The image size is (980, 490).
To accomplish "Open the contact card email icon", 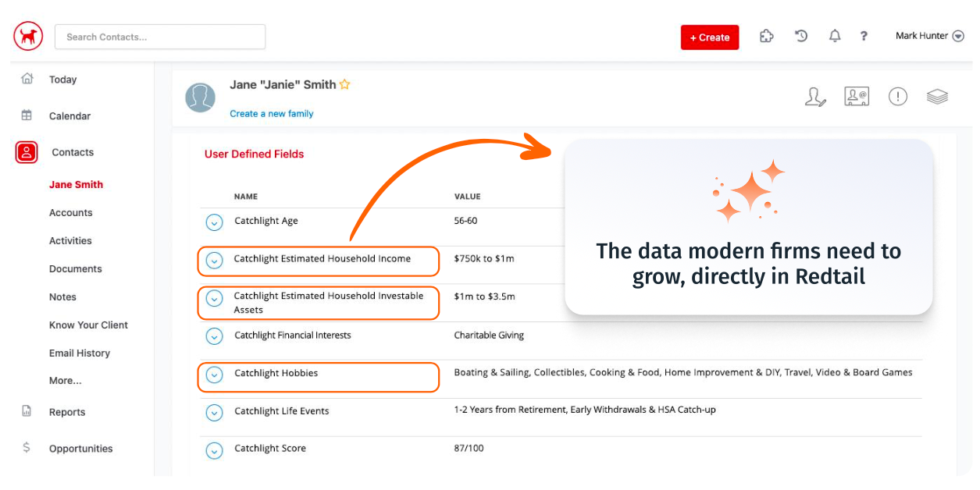I will point(856,97).
